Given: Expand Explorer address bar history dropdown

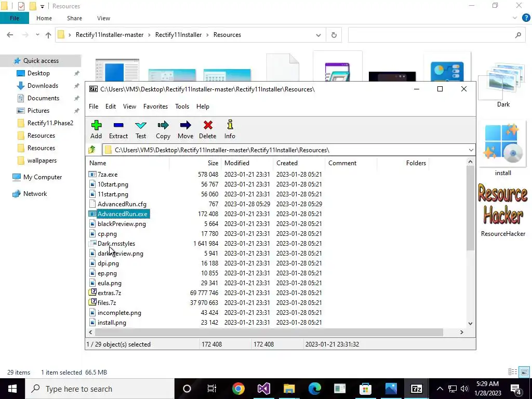Looking at the screenshot, I should (318, 35).
